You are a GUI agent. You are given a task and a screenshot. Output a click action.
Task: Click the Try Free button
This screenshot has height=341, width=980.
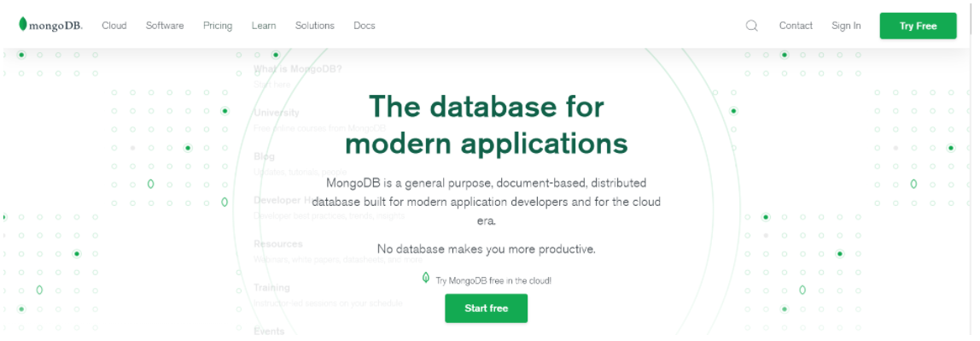[919, 26]
